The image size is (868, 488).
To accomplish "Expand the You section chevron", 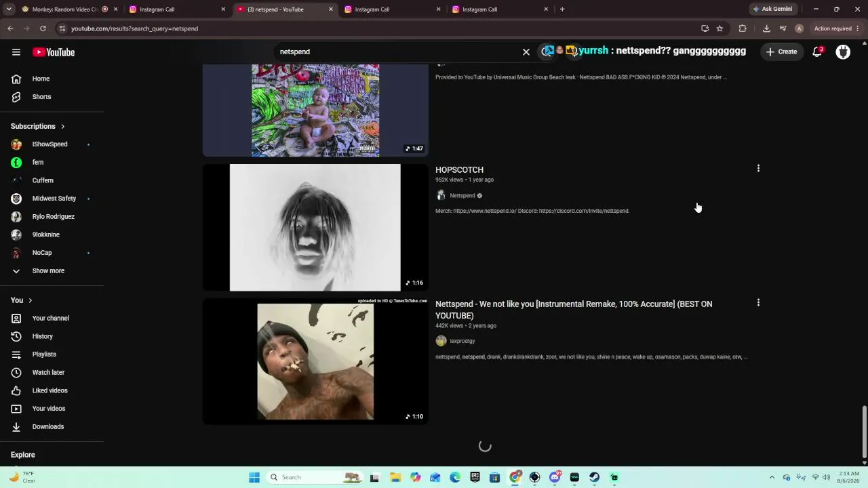I will (30, 300).
